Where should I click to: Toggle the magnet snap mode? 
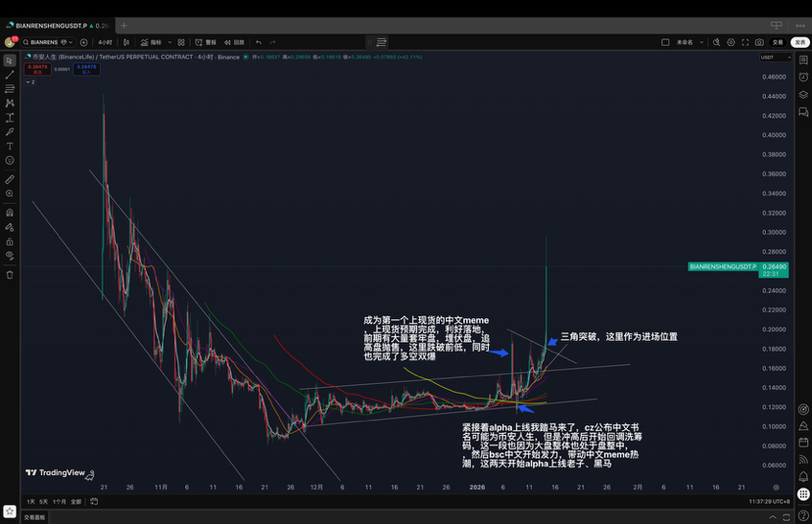pyautogui.click(x=10, y=213)
